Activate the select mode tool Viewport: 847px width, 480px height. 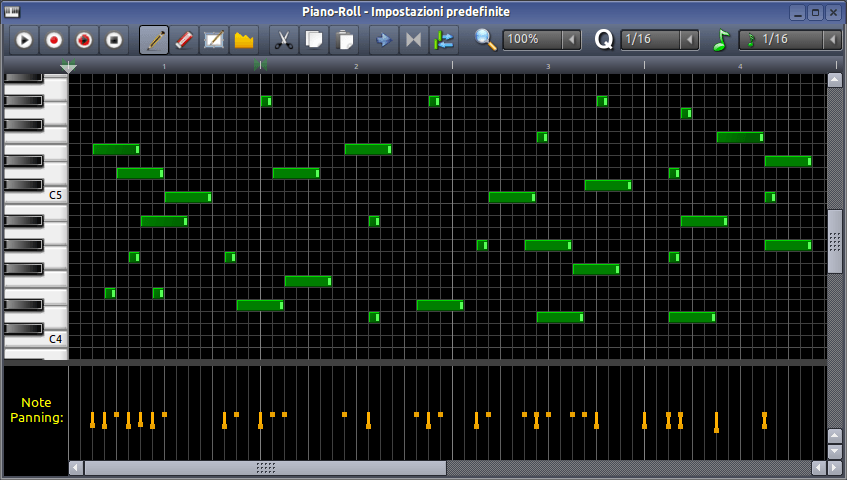click(214, 40)
